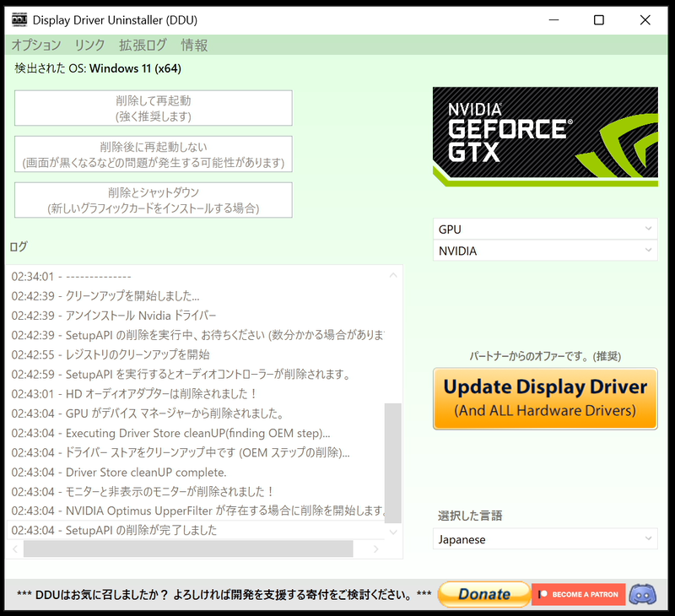This screenshot has height=616, width=675.
Task: Open the Discord community icon
Action: click(643, 594)
